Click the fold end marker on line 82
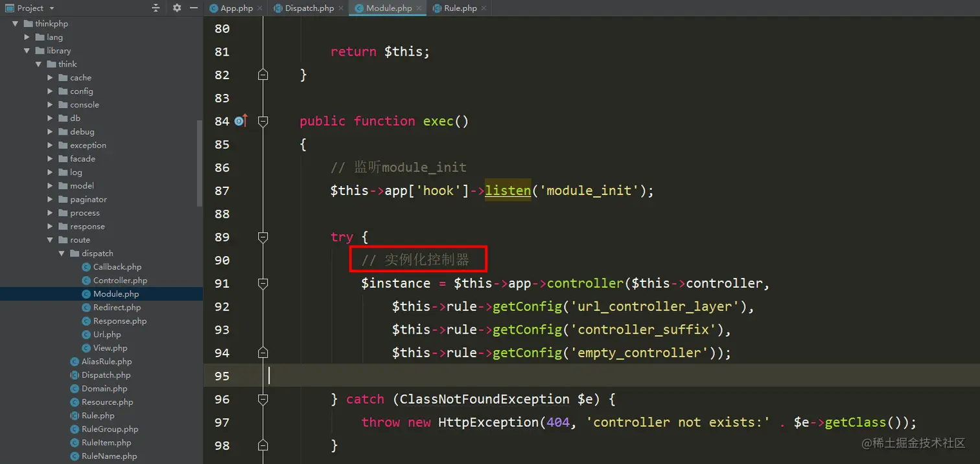This screenshot has height=464, width=980. tap(262, 75)
